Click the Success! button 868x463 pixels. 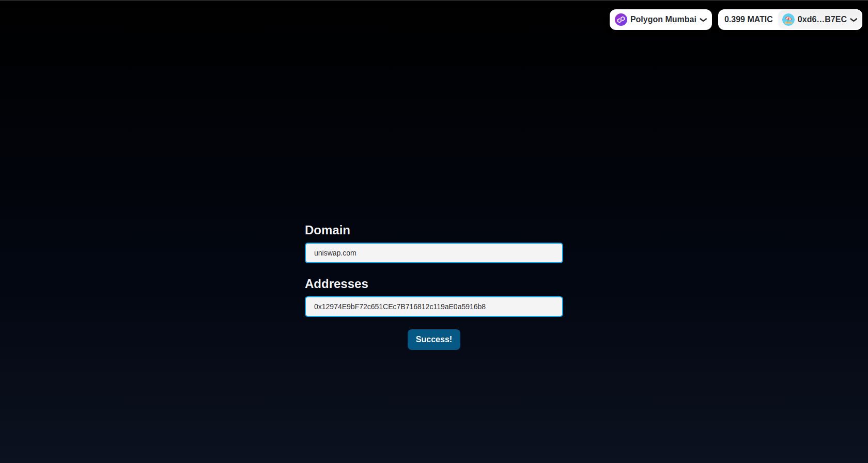click(x=434, y=340)
